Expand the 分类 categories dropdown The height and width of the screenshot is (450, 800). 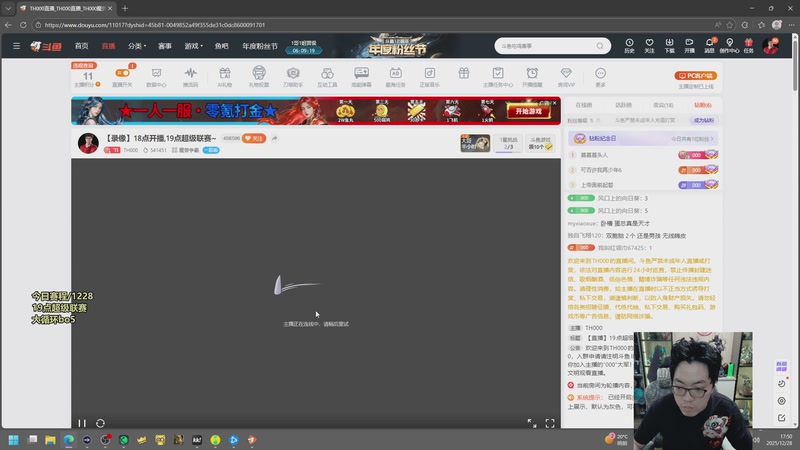coord(137,46)
